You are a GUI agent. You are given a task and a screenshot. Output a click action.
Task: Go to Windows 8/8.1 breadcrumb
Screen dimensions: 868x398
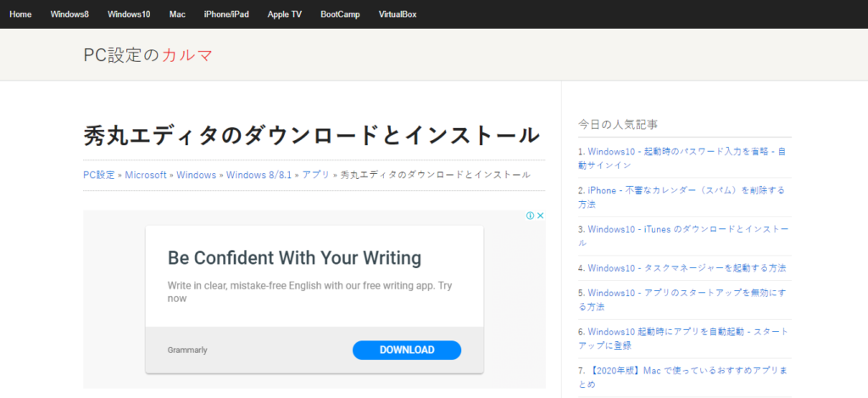259,175
